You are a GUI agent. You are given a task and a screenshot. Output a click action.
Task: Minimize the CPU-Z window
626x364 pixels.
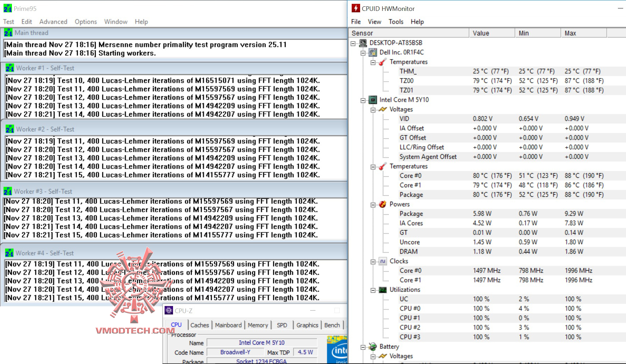pos(313,311)
